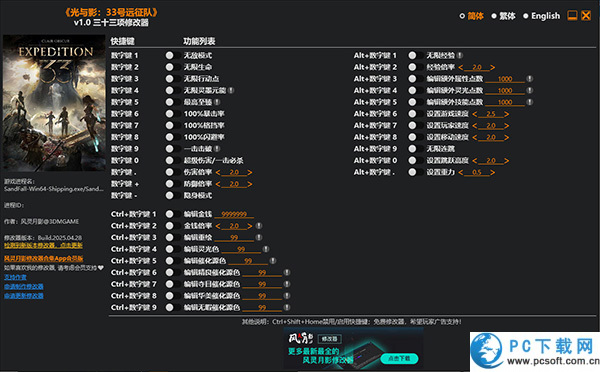Click the 支持作者 blue link
Viewport: 600px width, 372px height.
pos(15,277)
